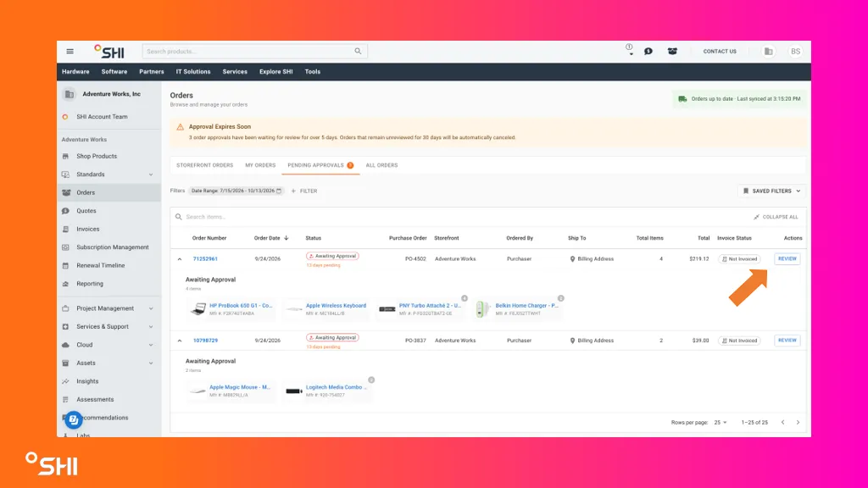This screenshot has height=488, width=868.
Task: Switch to the All Orders tab
Action: tap(381, 165)
